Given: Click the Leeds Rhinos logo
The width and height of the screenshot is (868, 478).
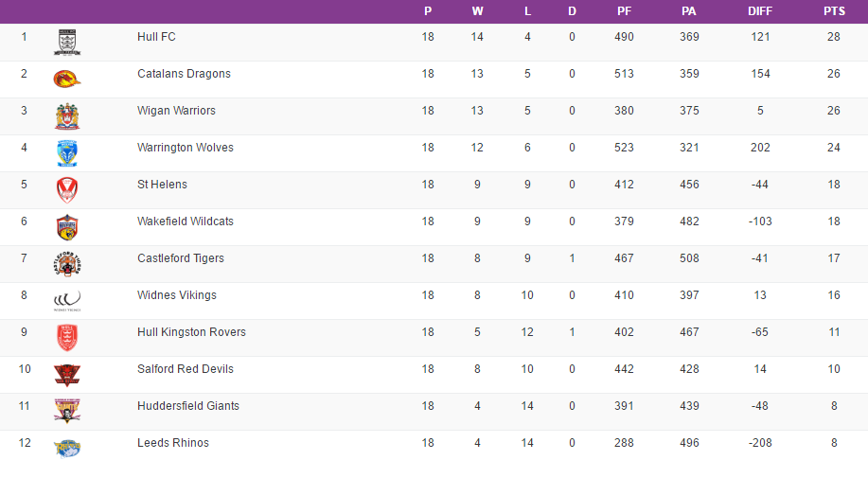Looking at the screenshot, I should pyautogui.click(x=67, y=447).
